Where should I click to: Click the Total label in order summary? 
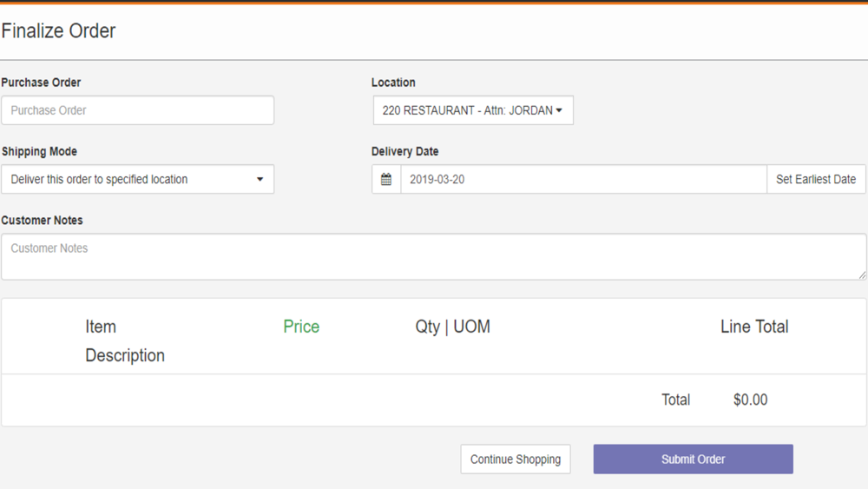[675, 400]
